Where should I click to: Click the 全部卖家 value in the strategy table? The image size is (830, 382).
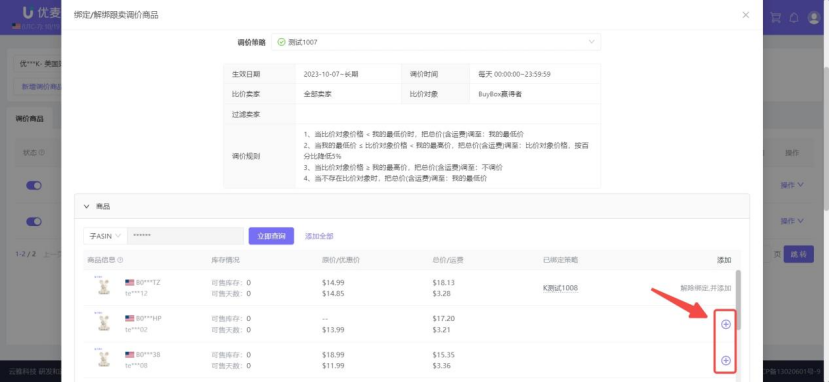tap(318, 94)
